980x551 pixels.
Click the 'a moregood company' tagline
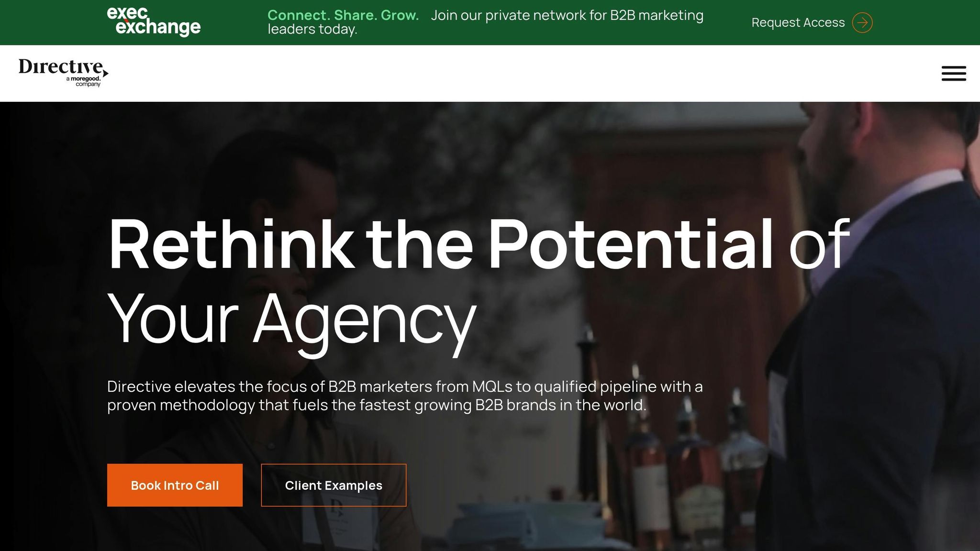tap(84, 81)
